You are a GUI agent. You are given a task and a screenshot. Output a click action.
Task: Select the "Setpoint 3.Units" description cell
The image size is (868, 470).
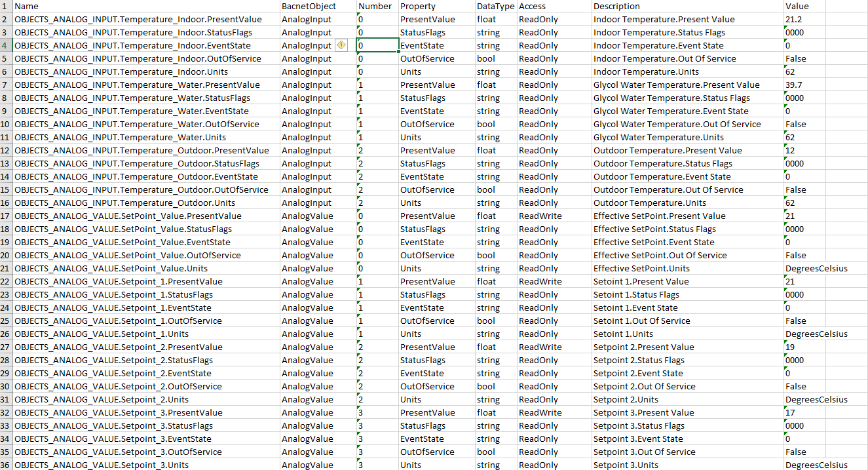687,465
